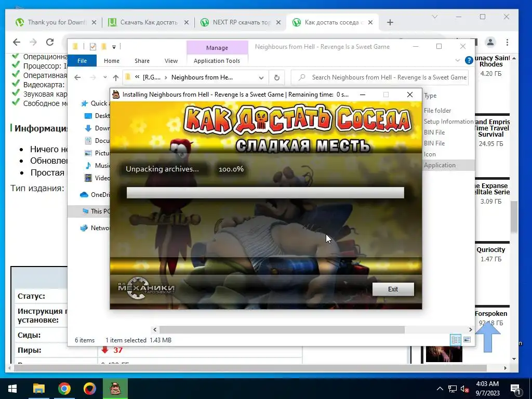Image resolution: width=532 pixels, height=399 pixels.
Task: Select Application Tools ribbon tab
Action: (x=217, y=61)
